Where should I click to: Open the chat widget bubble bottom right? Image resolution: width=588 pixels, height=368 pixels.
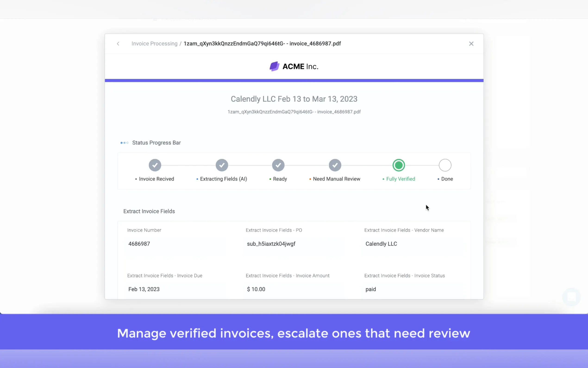point(571,297)
